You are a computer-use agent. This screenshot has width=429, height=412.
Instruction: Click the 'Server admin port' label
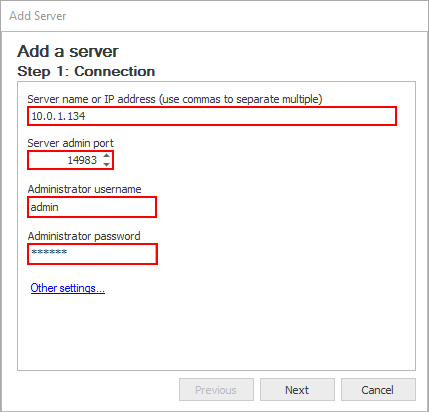70,143
